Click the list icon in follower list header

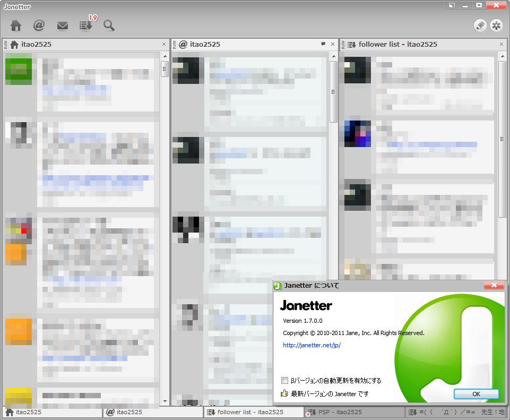coord(352,45)
